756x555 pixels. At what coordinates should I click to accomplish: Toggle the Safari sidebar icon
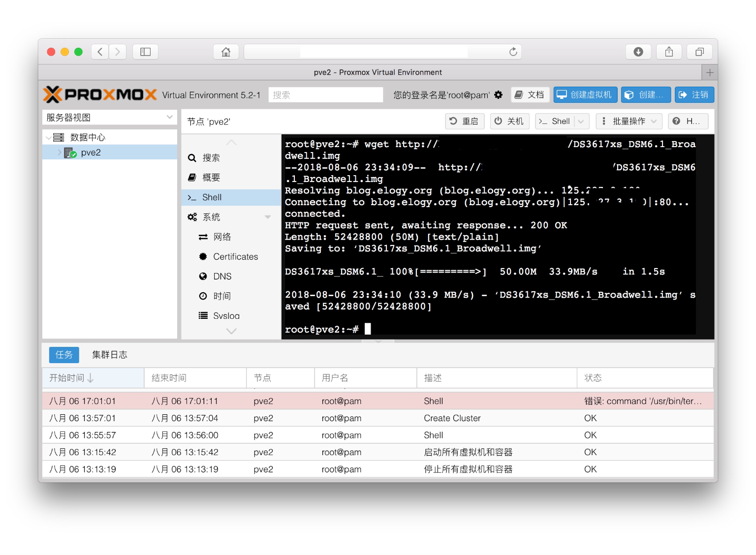145,52
